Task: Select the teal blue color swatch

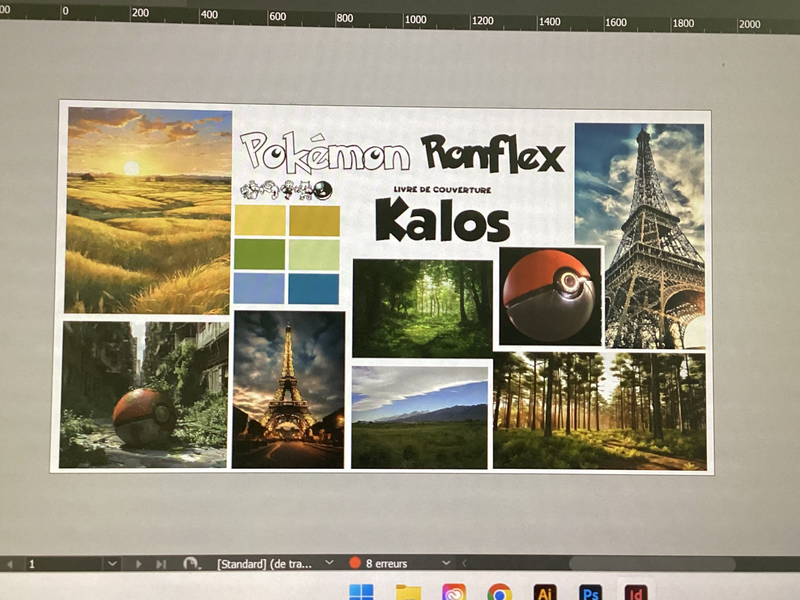Action: click(313, 289)
